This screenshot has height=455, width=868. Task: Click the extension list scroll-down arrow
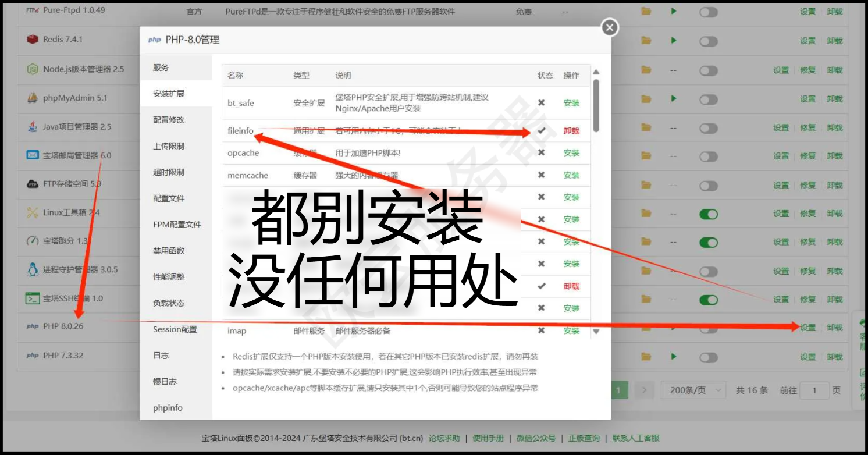point(596,331)
